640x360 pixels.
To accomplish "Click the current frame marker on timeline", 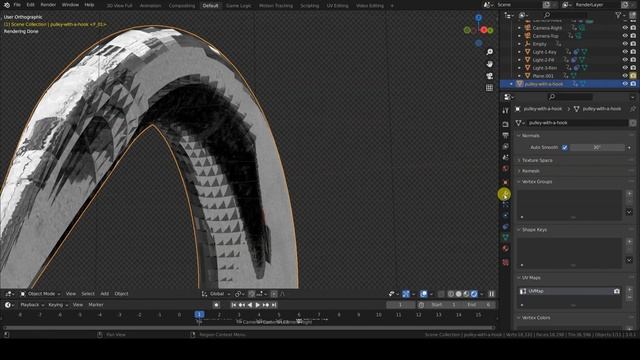I will (x=199, y=314).
